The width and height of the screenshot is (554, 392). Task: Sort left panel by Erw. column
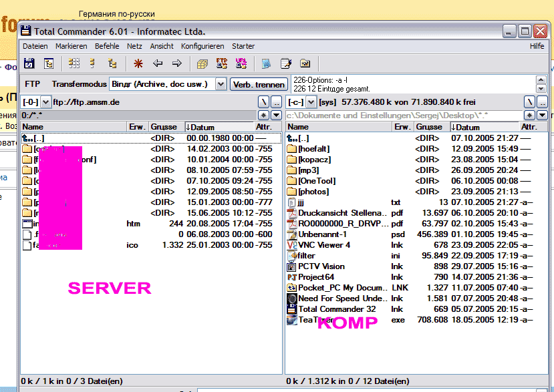coord(138,127)
